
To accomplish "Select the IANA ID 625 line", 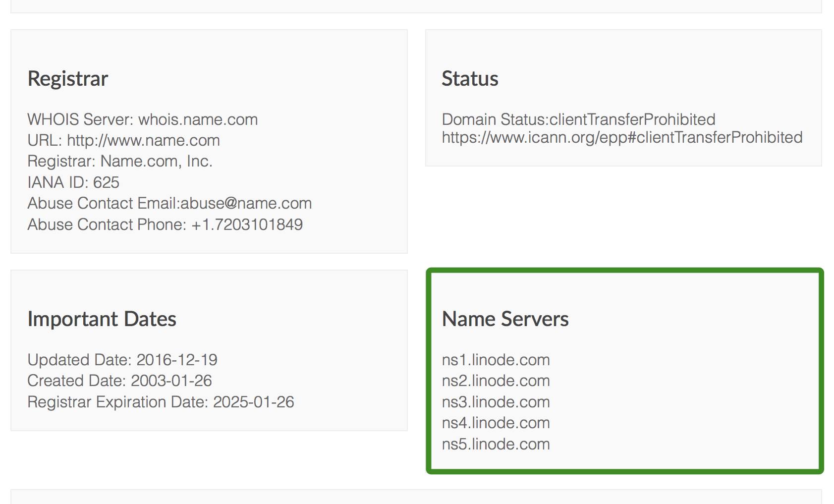I will (73, 182).
